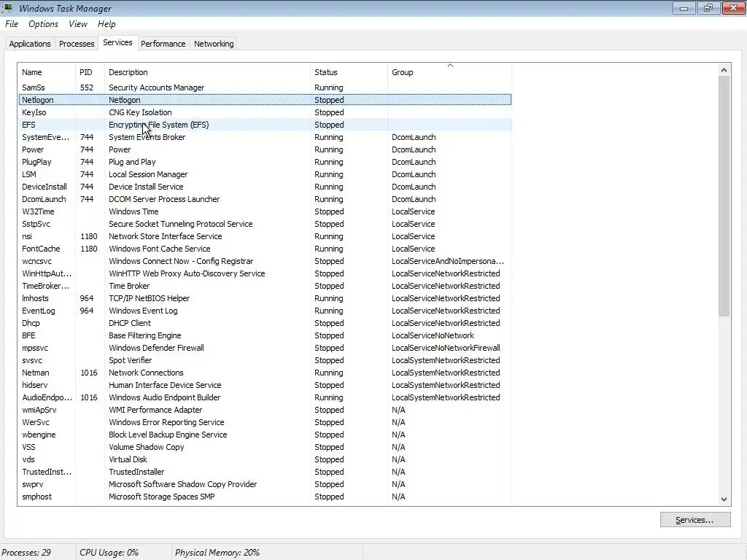Close the Task Manager window
The image size is (747, 560).
pyautogui.click(x=734, y=7)
